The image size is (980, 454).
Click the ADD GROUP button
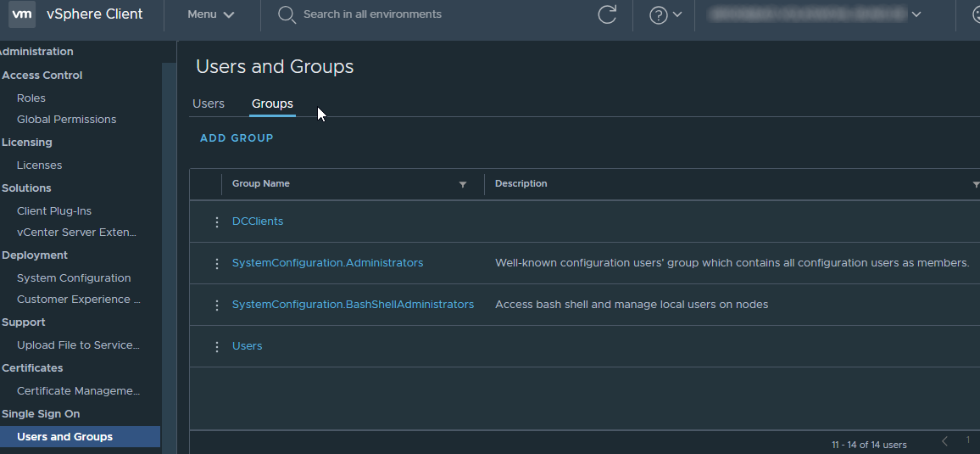click(x=237, y=138)
